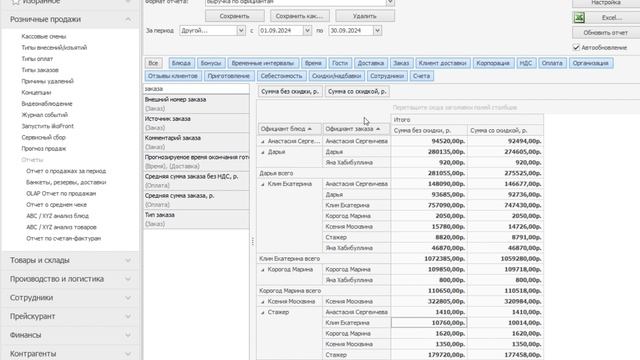Collapse the Стажер row group
This screenshot has width=640, height=360.
click(263, 312)
